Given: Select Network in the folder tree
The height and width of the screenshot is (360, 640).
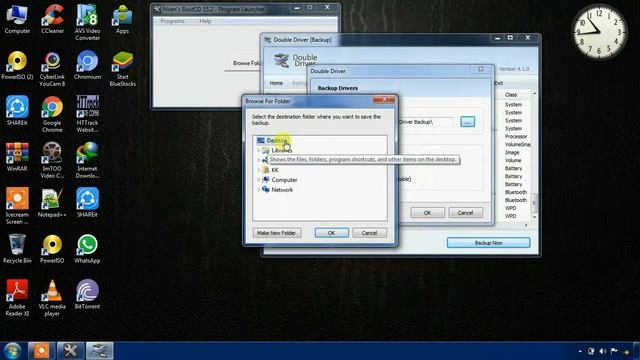Looking at the screenshot, I should tap(282, 189).
